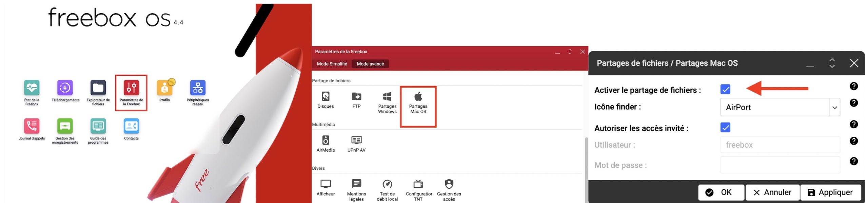Close the Paramètres de la Freebox window
This screenshot has height=203, width=868.
coord(583,52)
